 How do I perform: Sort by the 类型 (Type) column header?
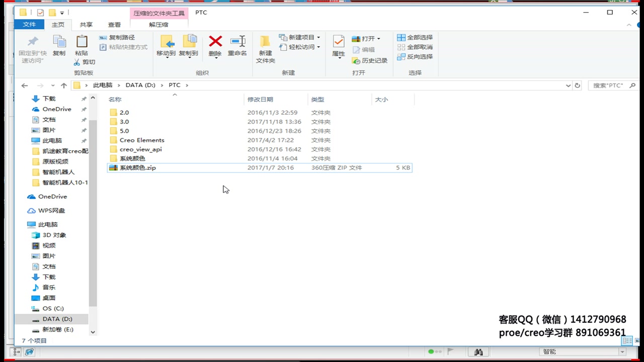[x=317, y=100]
